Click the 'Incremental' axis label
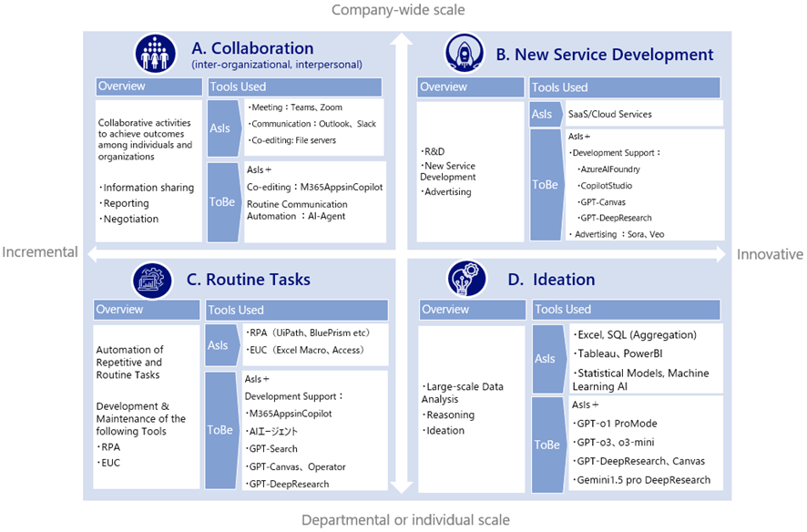Screen dimensions: 807x532 40,252
